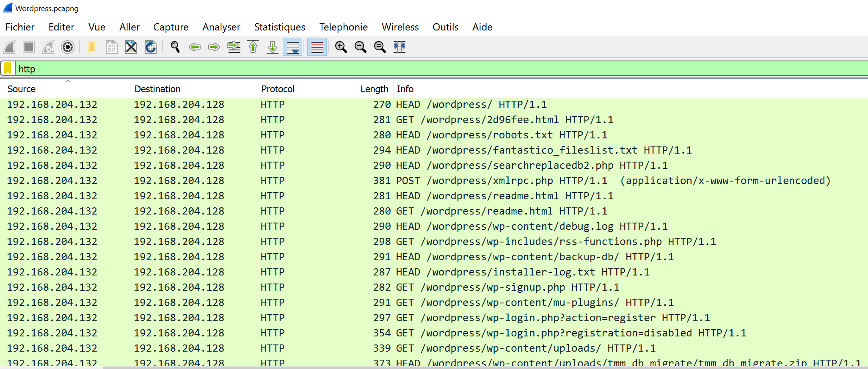The image size is (868, 369).
Task: Open the Outils menu
Action: coord(446,27)
